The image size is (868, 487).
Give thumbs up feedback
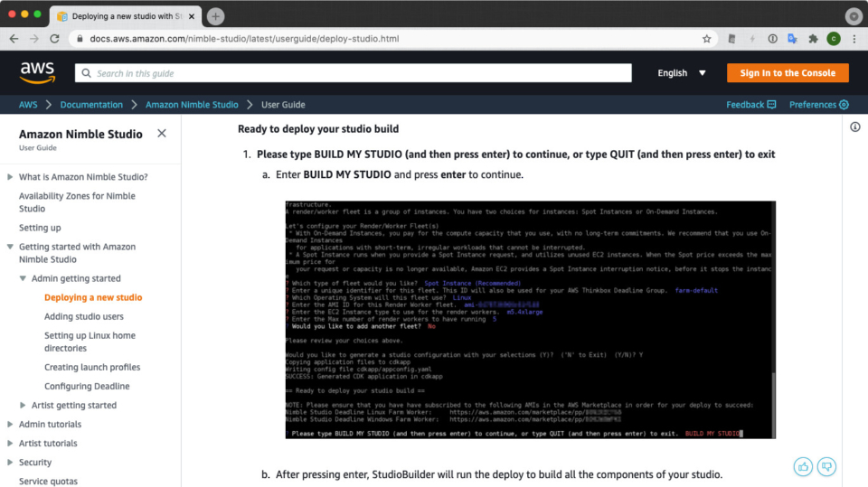pyautogui.click(x=803, y=466)
